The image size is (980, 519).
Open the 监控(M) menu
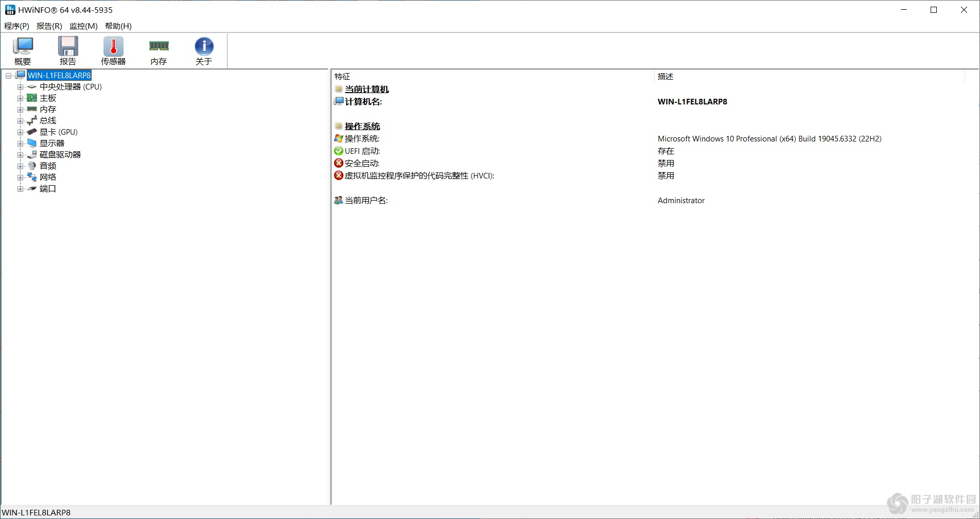(82, 26)
